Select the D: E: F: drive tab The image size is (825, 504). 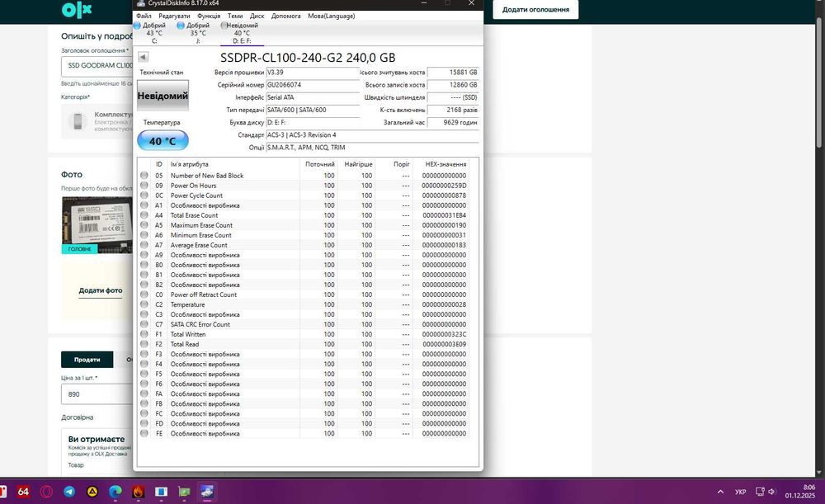pos(242,33)
